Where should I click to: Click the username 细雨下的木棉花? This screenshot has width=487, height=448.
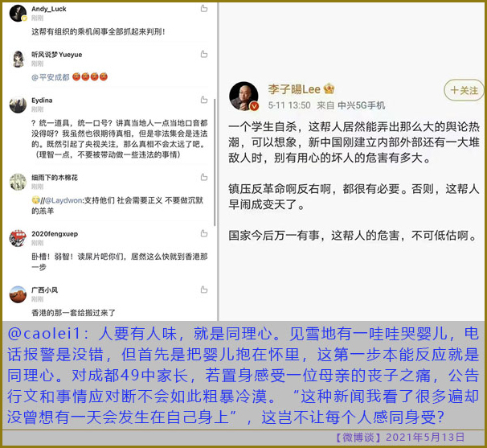pyautogui.click(x=55, y=178)
